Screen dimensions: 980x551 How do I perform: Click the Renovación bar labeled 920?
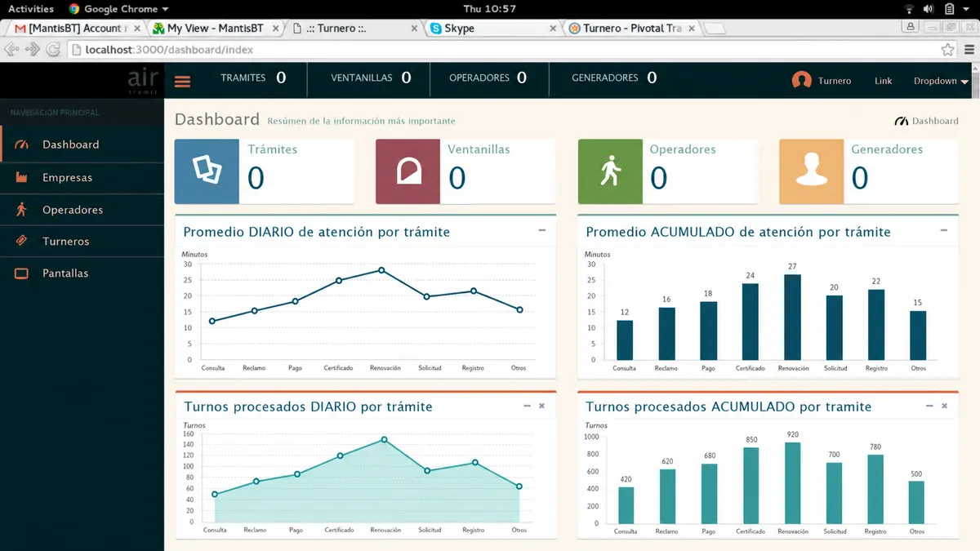(792, 483)
